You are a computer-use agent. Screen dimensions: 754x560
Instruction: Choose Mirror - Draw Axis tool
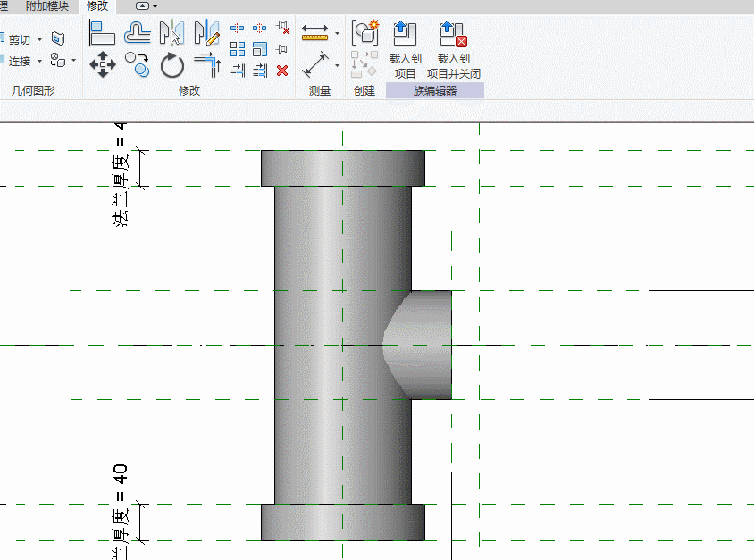[206, 34]
